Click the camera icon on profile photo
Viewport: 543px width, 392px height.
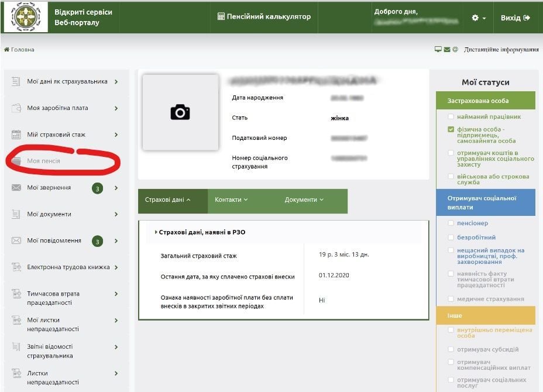coord(180,112)
